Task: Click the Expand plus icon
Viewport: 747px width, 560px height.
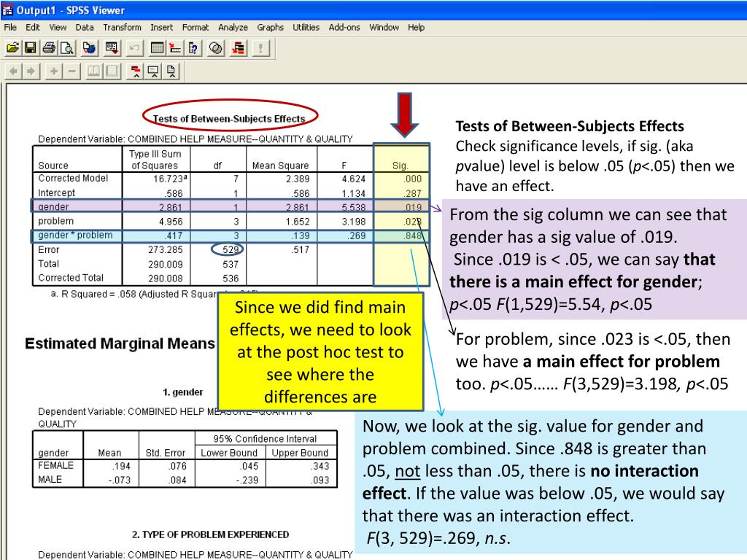Action: click(54, 71)
